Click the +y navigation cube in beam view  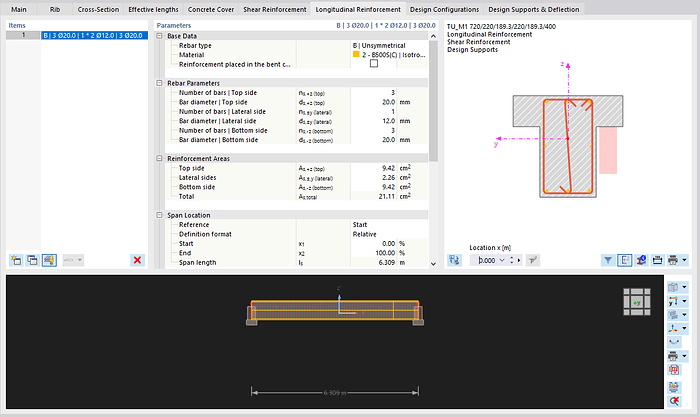(x=637, y=302)
